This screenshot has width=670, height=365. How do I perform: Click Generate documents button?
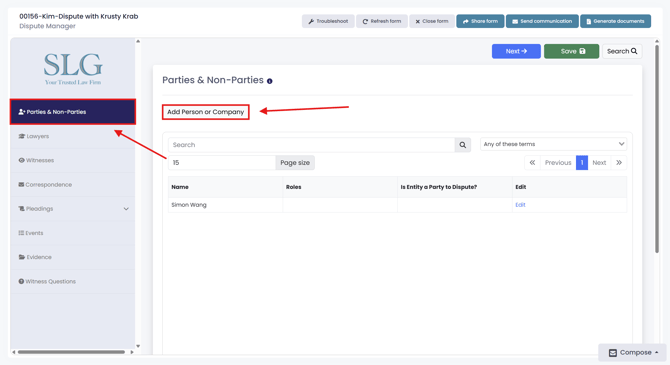[x=615, y=21]
